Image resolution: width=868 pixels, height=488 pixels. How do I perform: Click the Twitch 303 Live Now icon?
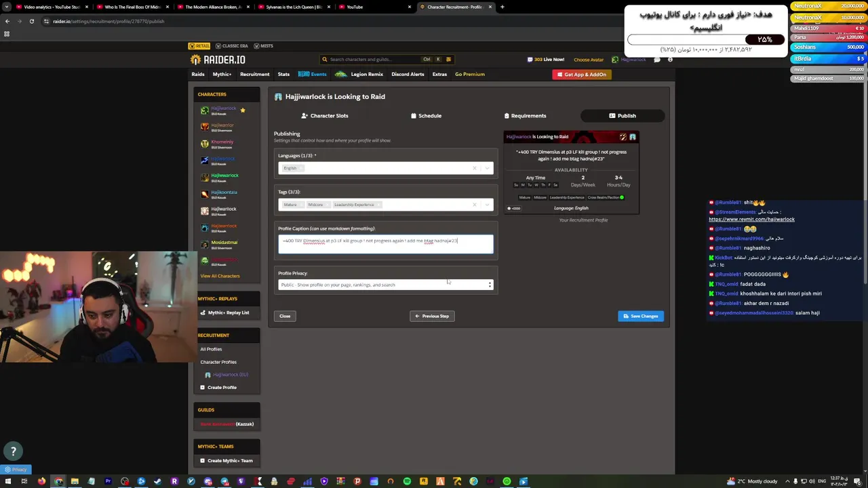coord(530,60)
